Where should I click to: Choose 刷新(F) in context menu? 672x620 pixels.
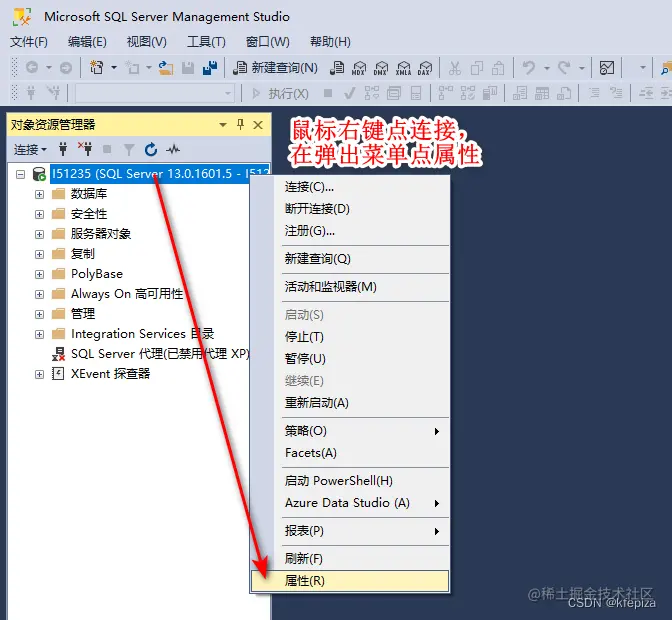pyautogui.click(x=350, y=558)
